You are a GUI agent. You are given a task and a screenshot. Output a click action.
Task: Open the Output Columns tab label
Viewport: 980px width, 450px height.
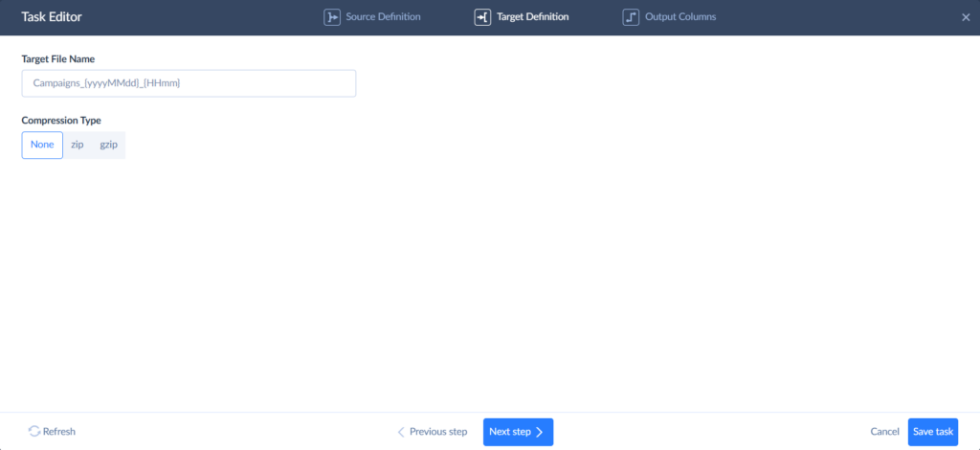pos(679,17)
